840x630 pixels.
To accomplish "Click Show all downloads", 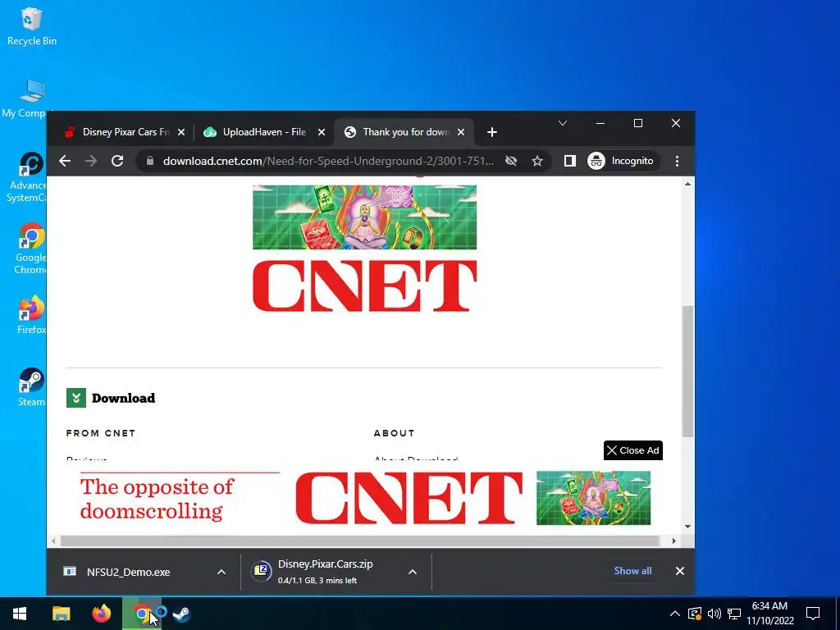I will (x=632, y=571).
